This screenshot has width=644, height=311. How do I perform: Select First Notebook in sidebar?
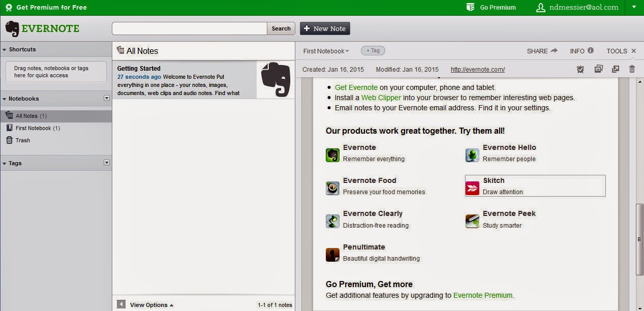click(x=56, y=128)
